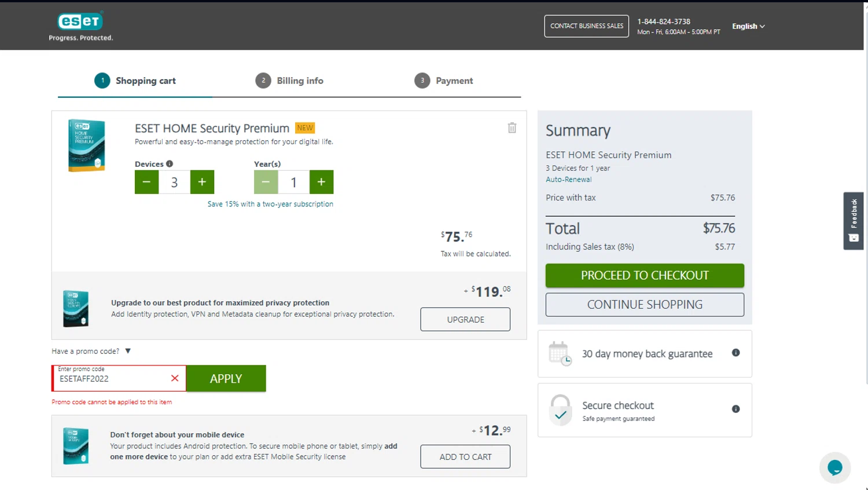Click the years quantity field showing 1
868x490 pixels.
(293, 182)
